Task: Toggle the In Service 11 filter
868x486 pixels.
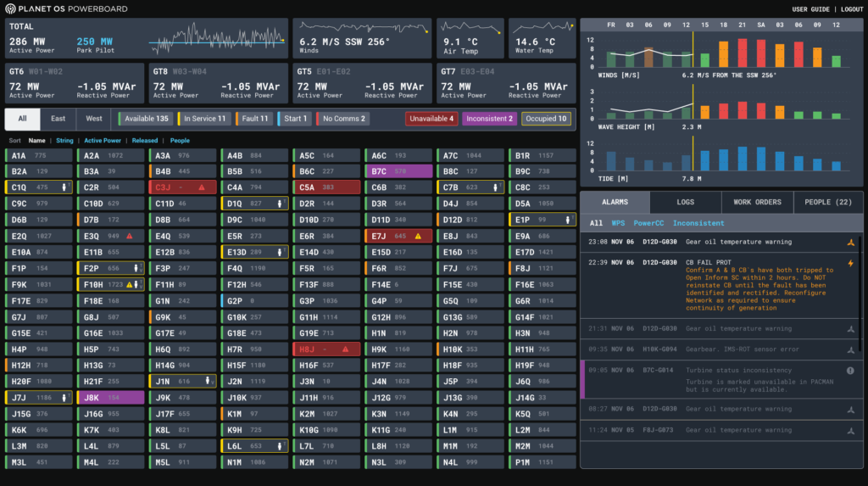Action: [x=203, y=119]
